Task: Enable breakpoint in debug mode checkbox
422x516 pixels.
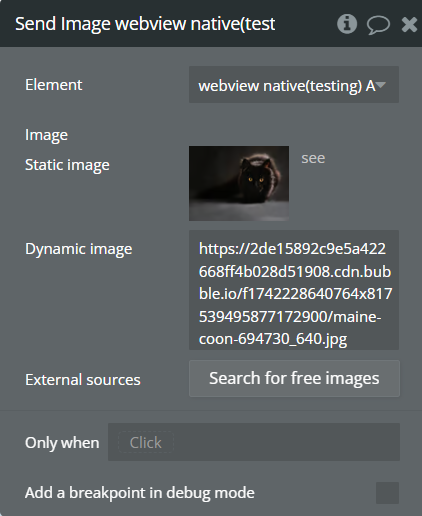Action: pyautogui.click(x=387, y=493)
